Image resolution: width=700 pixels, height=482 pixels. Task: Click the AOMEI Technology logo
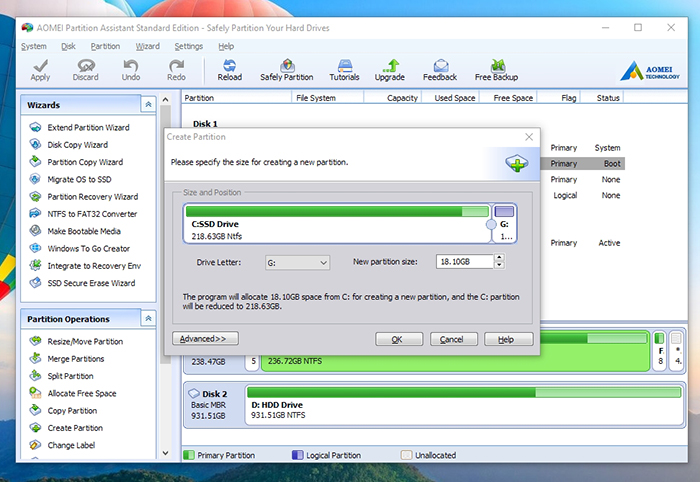pyautogui.click(x=650, y=71)
